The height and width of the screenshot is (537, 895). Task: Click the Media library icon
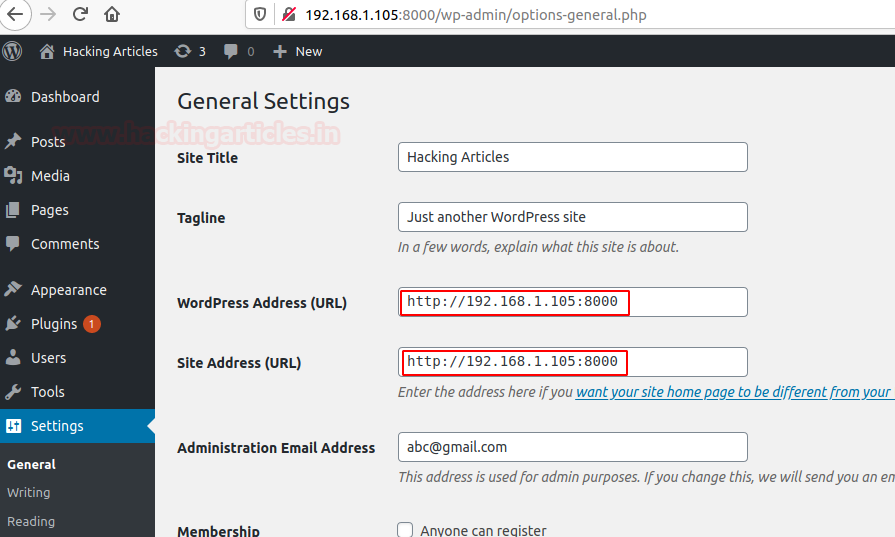tap(13, 176)
